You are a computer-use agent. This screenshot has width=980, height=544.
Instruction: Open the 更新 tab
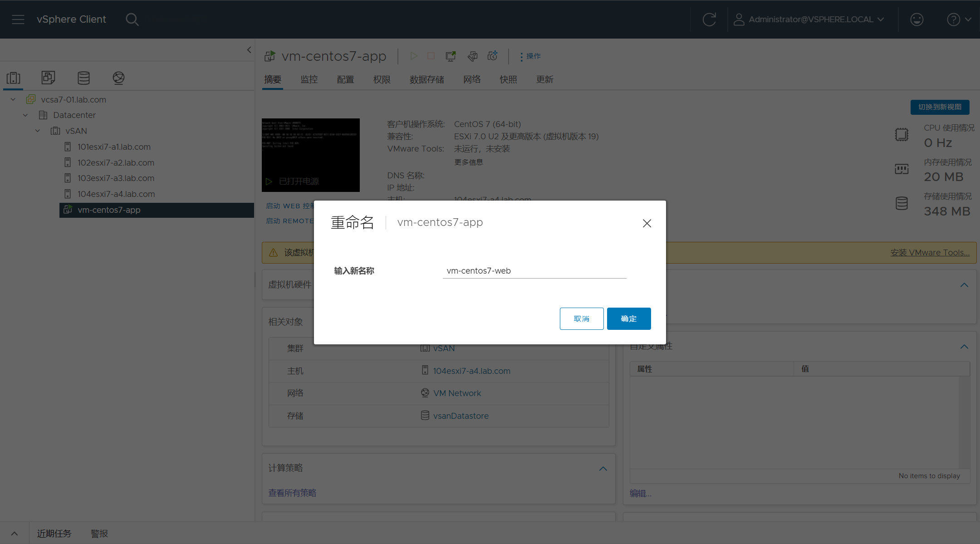click(545, 80)
